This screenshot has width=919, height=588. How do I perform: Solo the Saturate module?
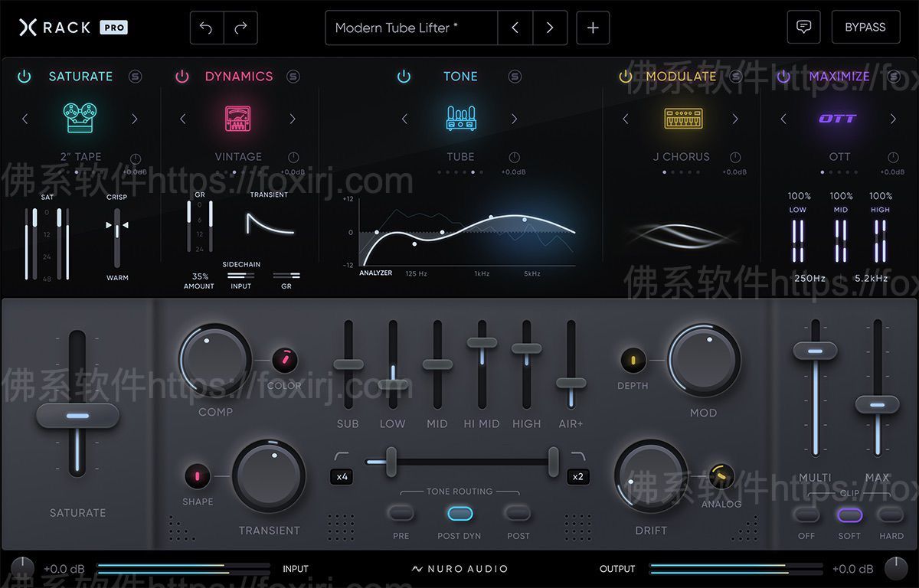136,76
